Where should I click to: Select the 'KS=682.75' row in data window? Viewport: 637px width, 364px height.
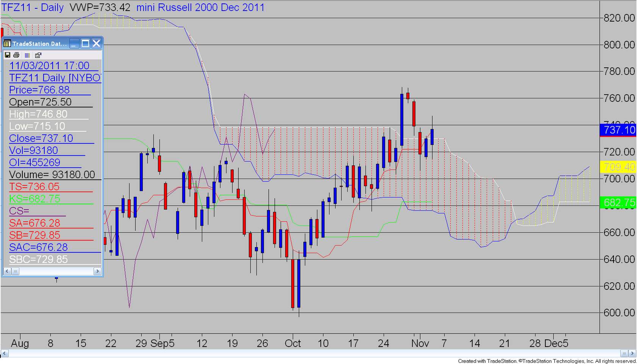[x=51, y=199]
